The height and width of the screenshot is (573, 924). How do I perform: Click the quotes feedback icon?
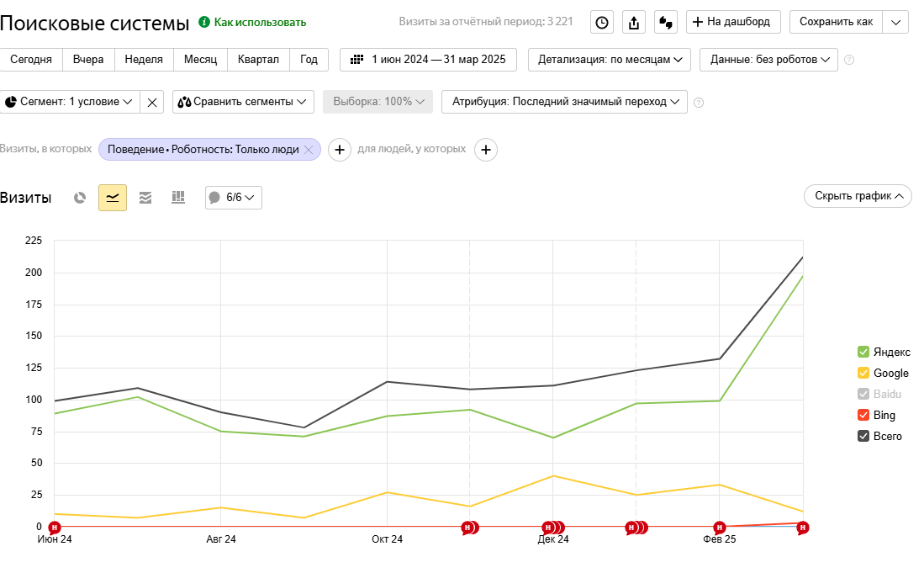tap(665, 23)
